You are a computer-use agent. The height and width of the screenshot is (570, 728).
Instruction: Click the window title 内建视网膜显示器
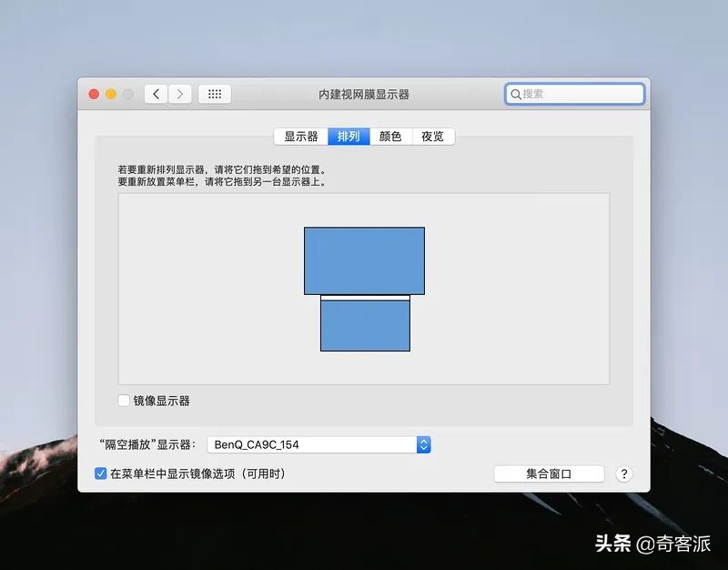coord(364,95)
